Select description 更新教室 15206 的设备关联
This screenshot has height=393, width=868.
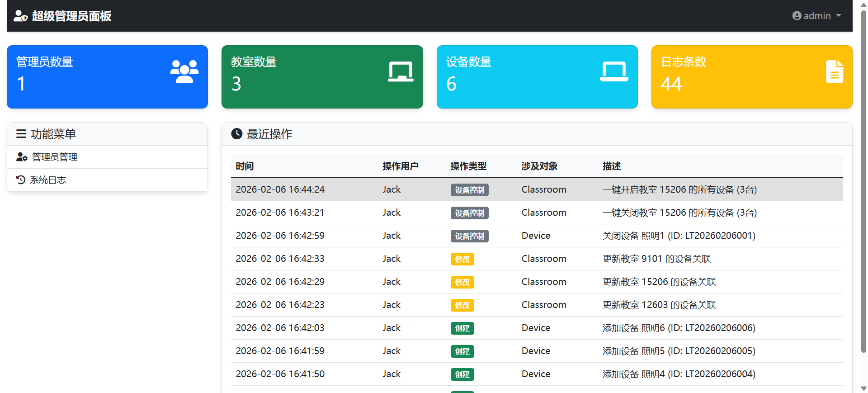click(660, 282)
